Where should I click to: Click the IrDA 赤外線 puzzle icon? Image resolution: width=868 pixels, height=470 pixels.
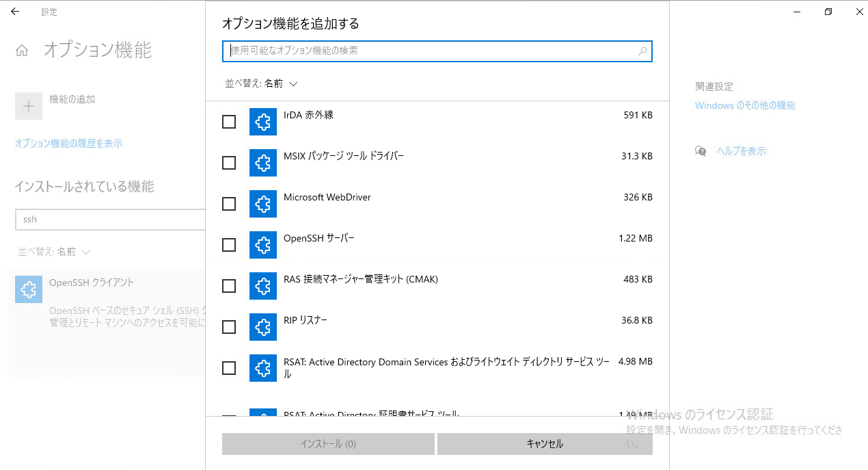(x=263, y=122)
